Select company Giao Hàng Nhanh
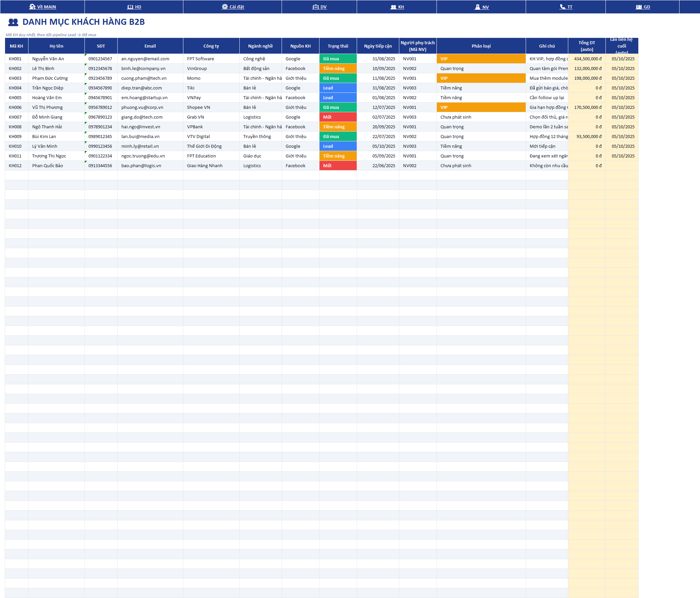 coord(211,166)
